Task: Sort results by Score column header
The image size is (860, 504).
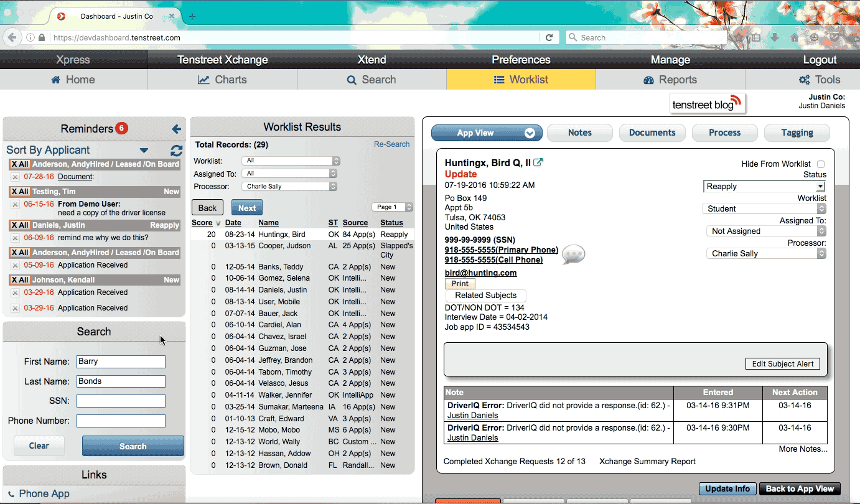Action: click(x=202, y=223)
